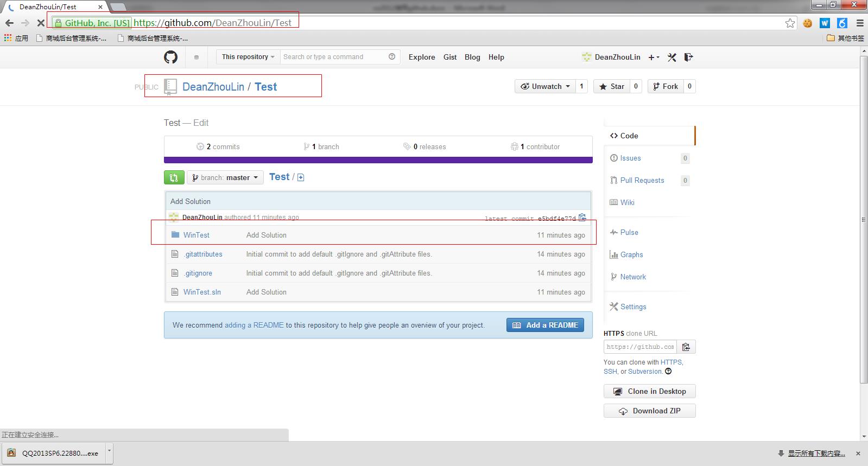The image size is (868, 466).
Task: Open the branch: master selector
Action: point(225,177)
